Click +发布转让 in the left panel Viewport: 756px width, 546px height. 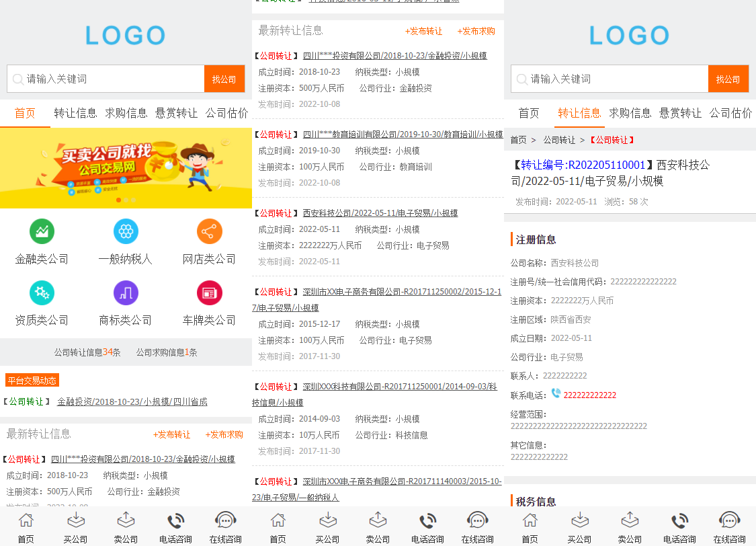pyautogui.click(x=171, y=434)
